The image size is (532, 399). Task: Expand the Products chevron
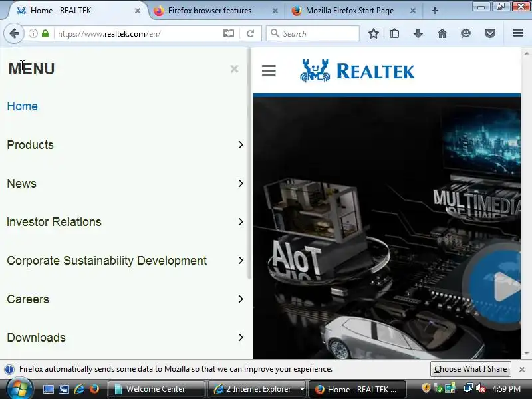click(241, 145)
